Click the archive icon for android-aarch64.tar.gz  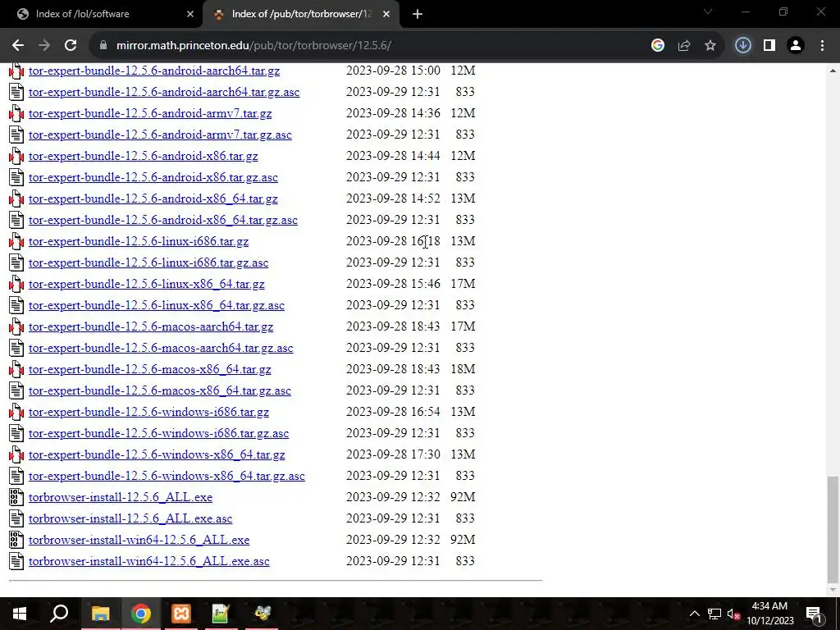16,71
